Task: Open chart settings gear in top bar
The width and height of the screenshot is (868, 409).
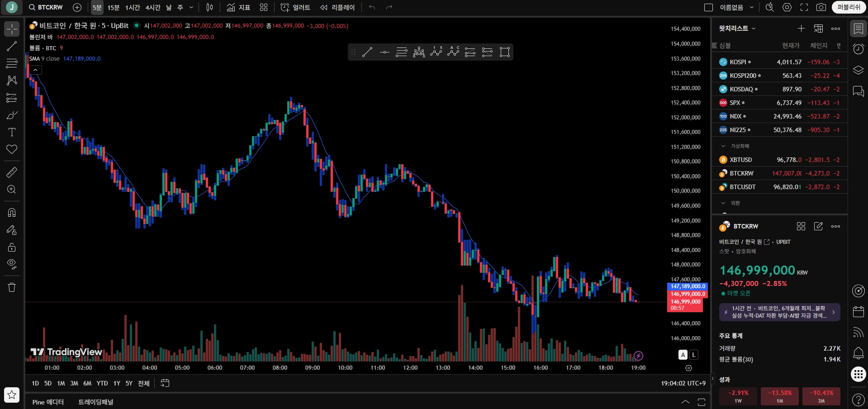Action: [x=787, y=7]
